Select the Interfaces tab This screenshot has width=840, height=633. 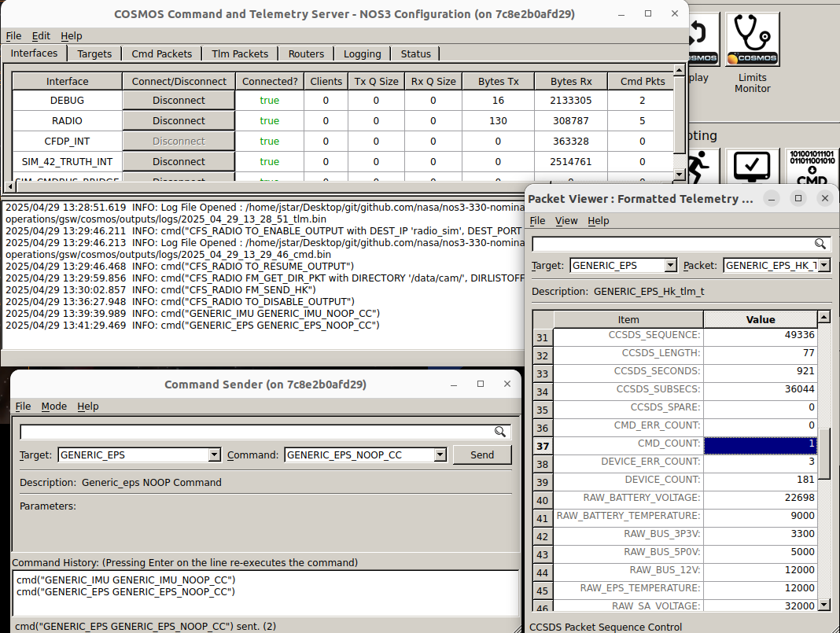click(x=34, y=53)
